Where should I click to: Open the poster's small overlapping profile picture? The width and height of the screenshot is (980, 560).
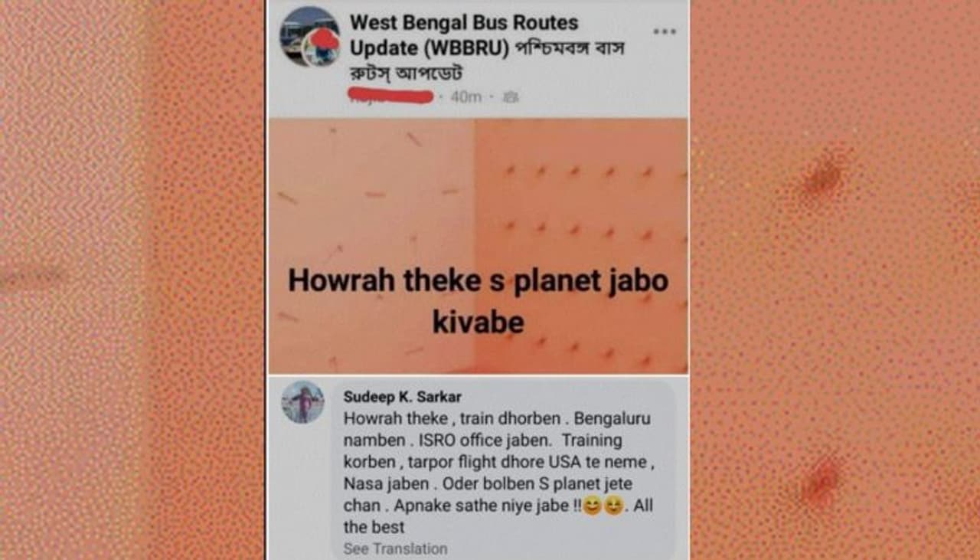[x=322, y=48]
